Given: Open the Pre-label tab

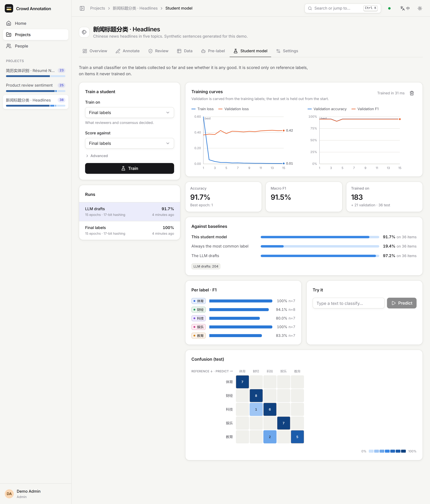Looking at the screenshot, I should 213,51.
